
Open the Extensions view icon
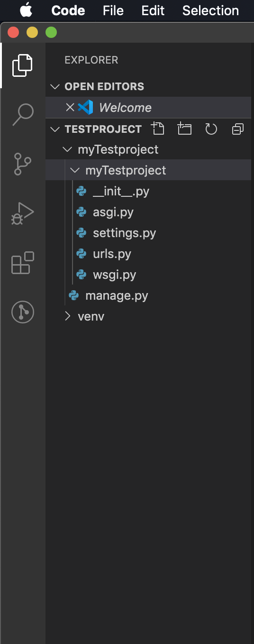tap(23, 263)
